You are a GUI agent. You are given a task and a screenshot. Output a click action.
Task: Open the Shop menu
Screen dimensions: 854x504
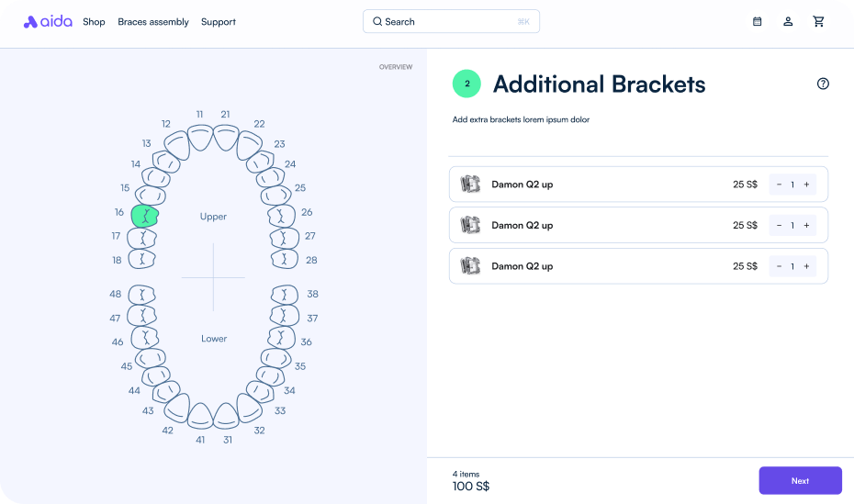click(94, 22)
